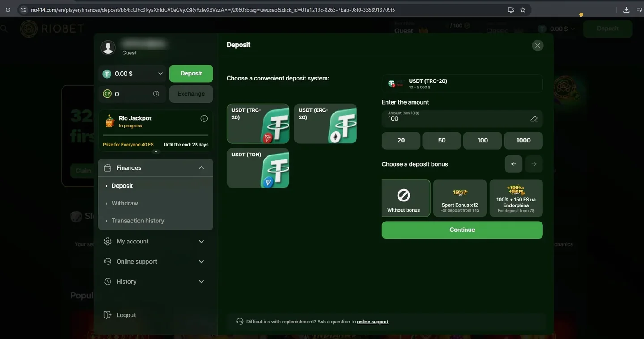Click the guest profile avatar icon

108,47
